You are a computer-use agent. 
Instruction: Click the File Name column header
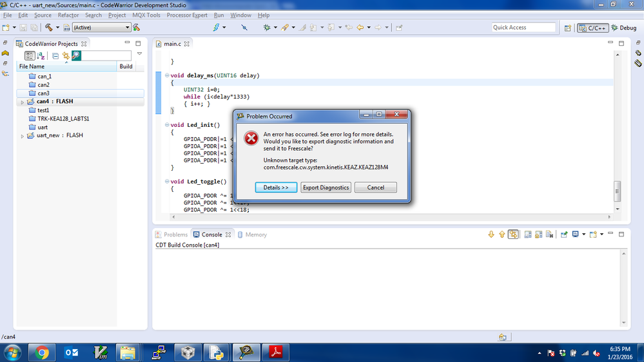coord(66,66)
